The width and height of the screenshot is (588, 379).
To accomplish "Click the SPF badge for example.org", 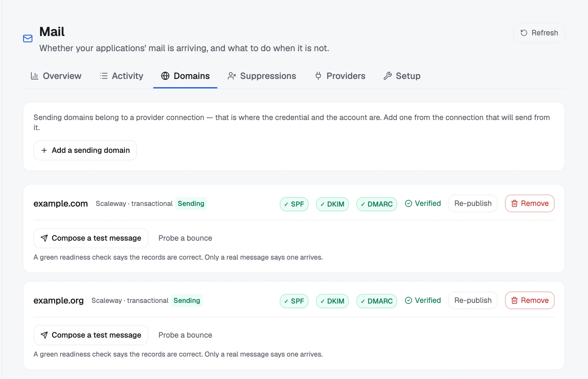I will click(x=294, y=301).
